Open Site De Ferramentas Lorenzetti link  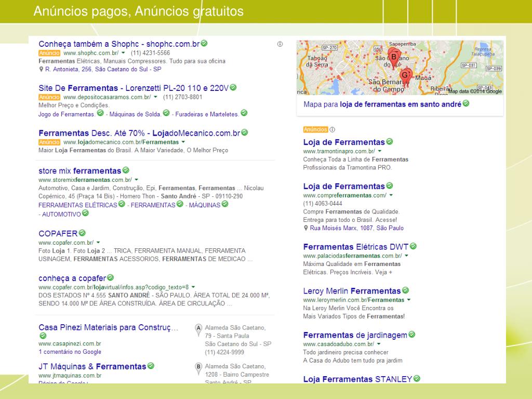coord(134,88)
